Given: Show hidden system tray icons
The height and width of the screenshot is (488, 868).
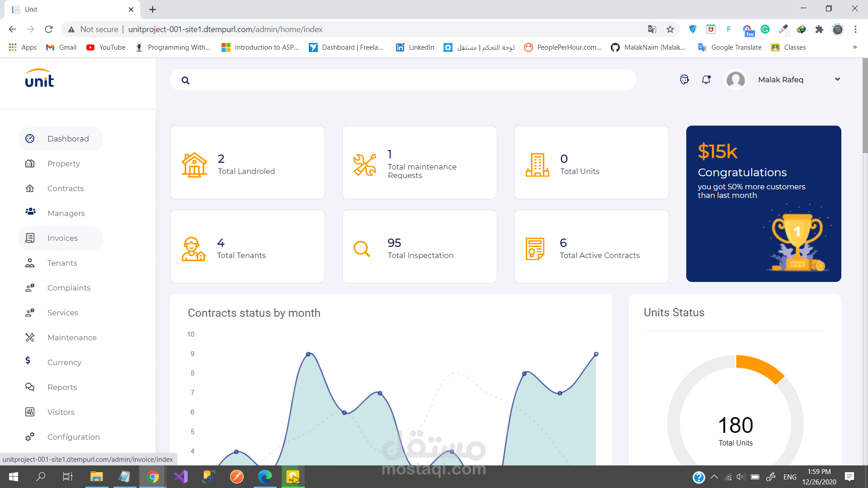Looking at the screenshot, I should click(x=714, y=477).
